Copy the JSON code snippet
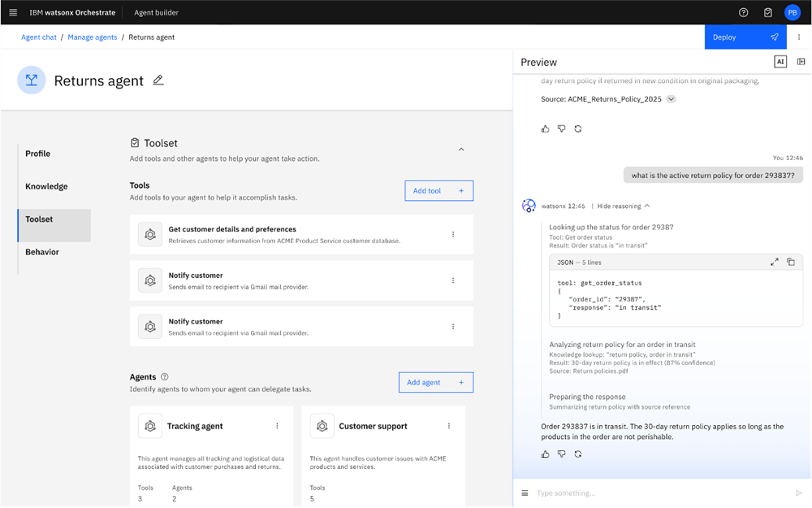 791,263
